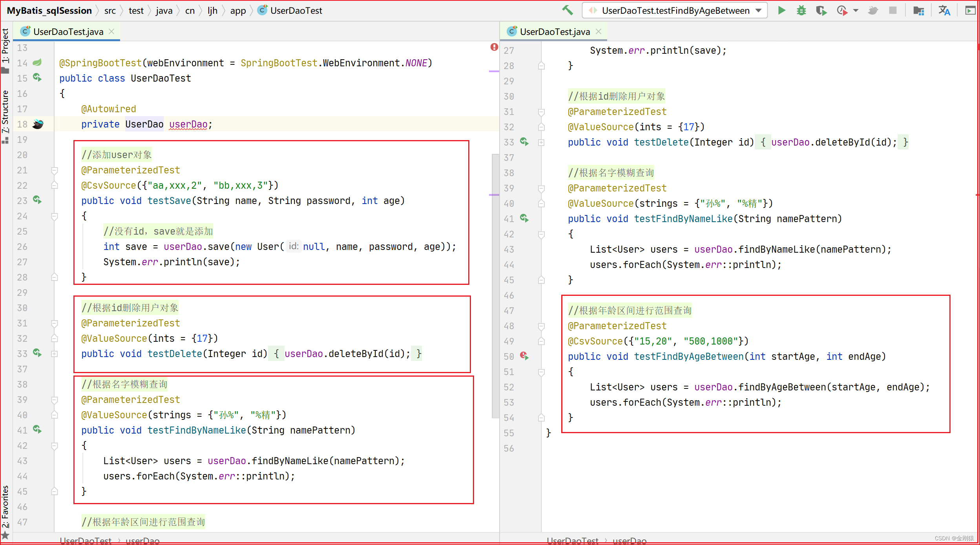The image size is (980, 545).
Task: Expand the profiler dropdown arrow
Action: (x=856, y=11)
